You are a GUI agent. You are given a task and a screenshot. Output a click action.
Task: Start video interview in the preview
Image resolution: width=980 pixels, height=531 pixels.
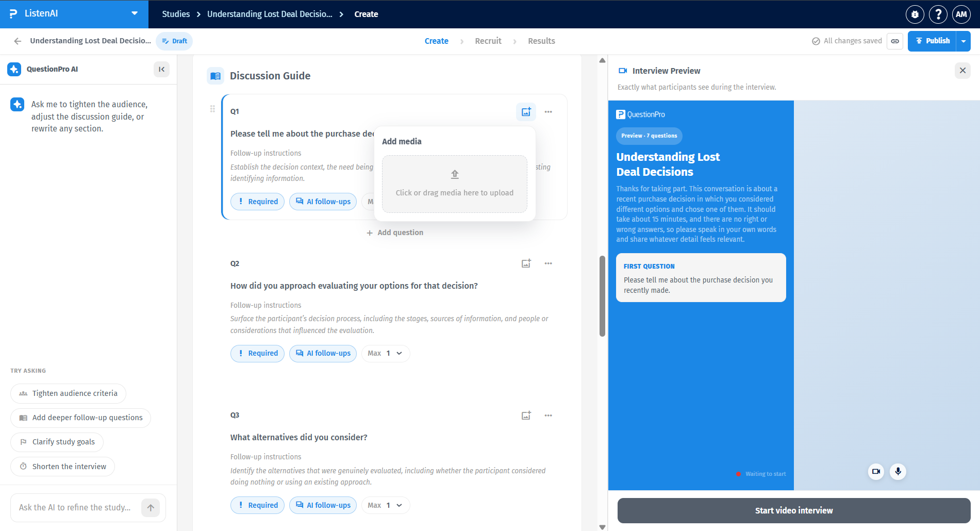[x=794, y=511]
